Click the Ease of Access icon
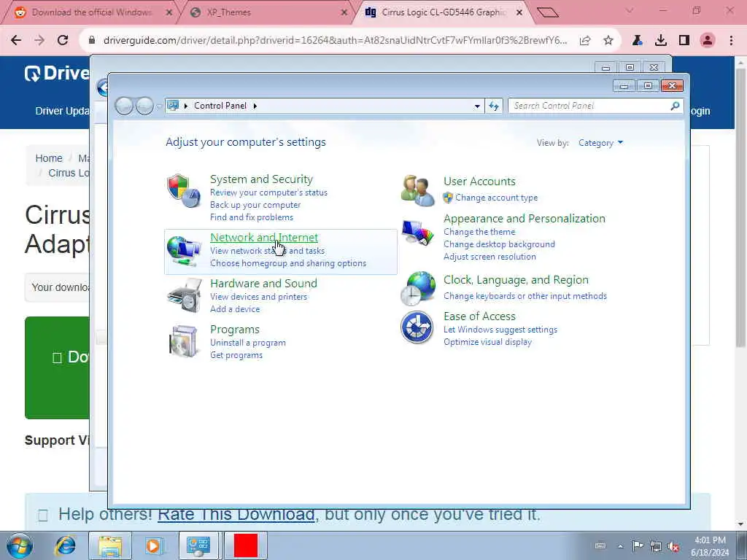The width and height of the screenshot is (747, 560). coord(417,327)
